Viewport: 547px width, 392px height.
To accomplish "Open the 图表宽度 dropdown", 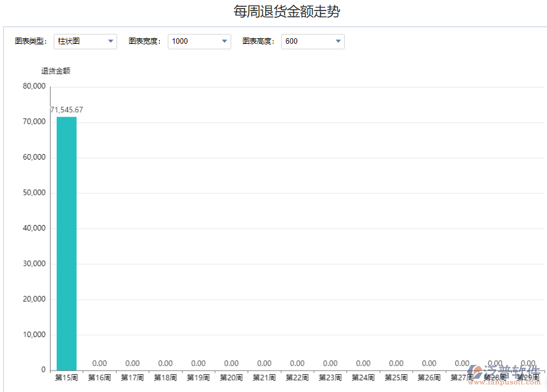I will coord(224,41).
